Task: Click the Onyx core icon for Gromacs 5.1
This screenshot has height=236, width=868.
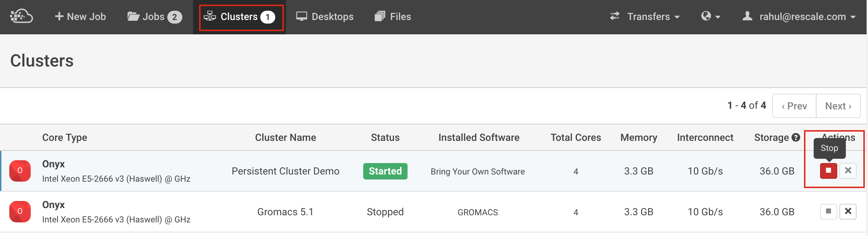Action: pos(20,212)
